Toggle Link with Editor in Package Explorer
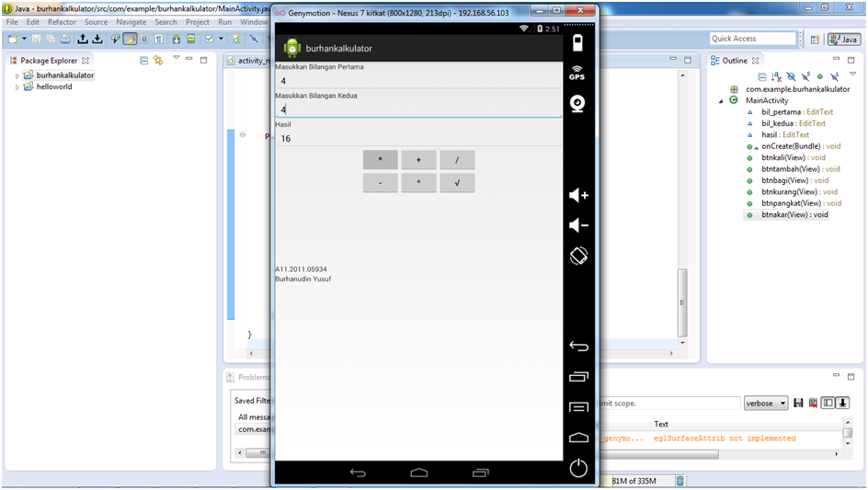Screen dimensions: 868x490 coord(158,61)
